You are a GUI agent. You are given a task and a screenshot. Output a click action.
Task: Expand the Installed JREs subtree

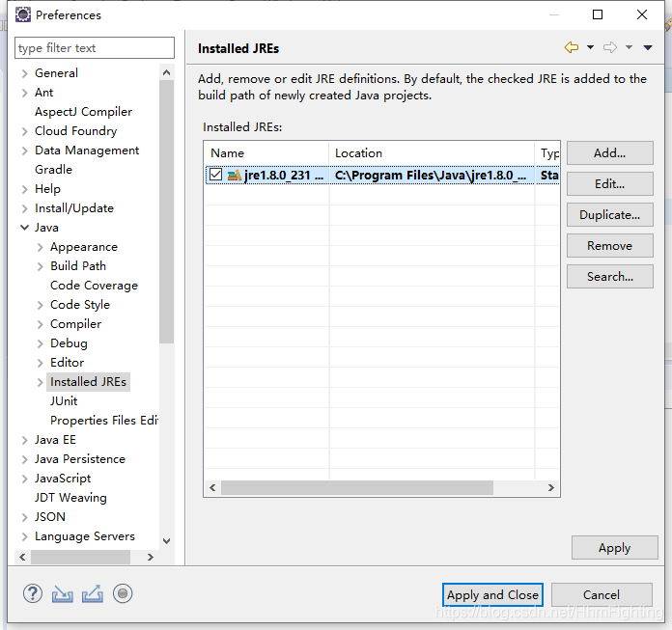41,382
